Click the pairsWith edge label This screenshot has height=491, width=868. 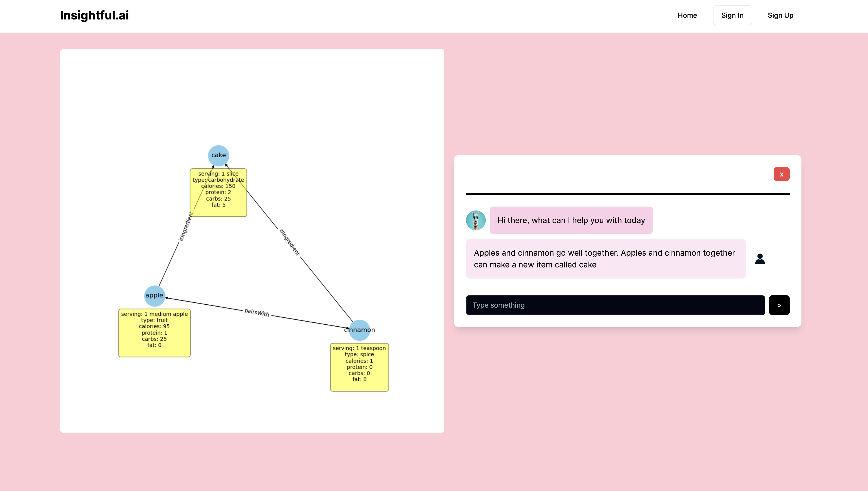coord(257,313)
